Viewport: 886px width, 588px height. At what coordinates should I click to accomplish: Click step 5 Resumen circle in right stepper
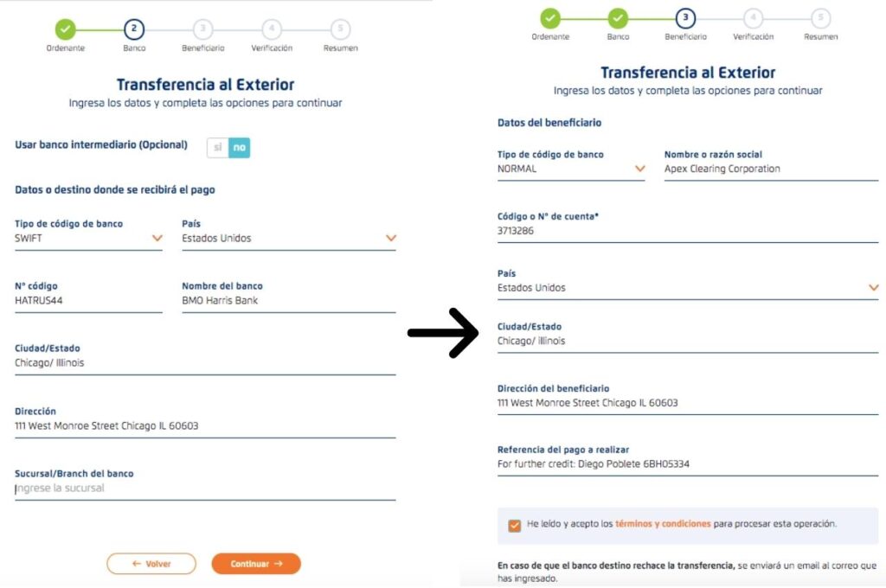[x=820, y=18]
